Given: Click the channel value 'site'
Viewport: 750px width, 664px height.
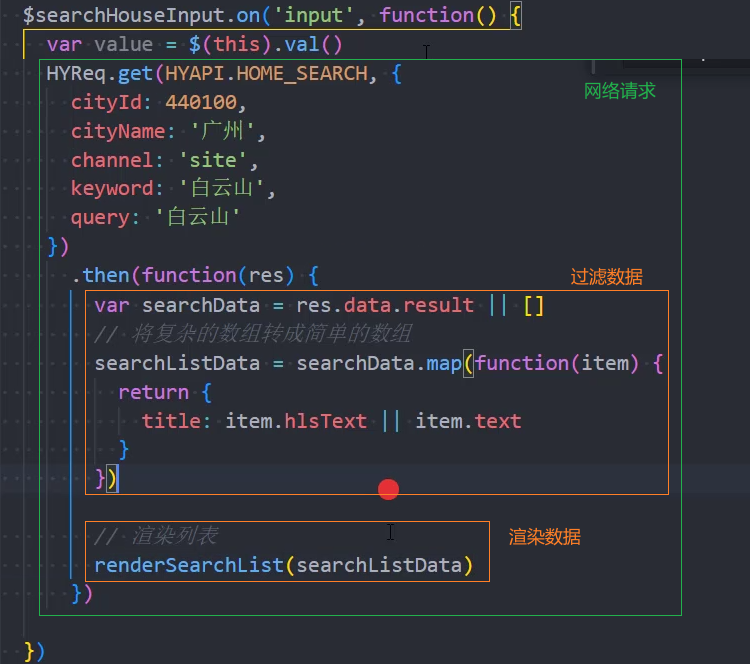Looking at the screenshot, I should (x=216, y=160).
